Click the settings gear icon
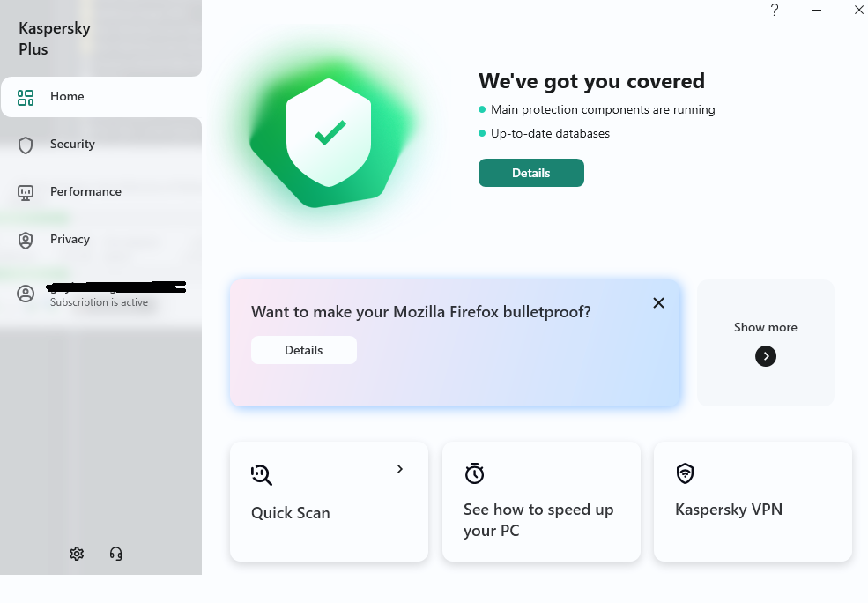The width and height of the screenshot is (868, 603). (x=77, y=554)
